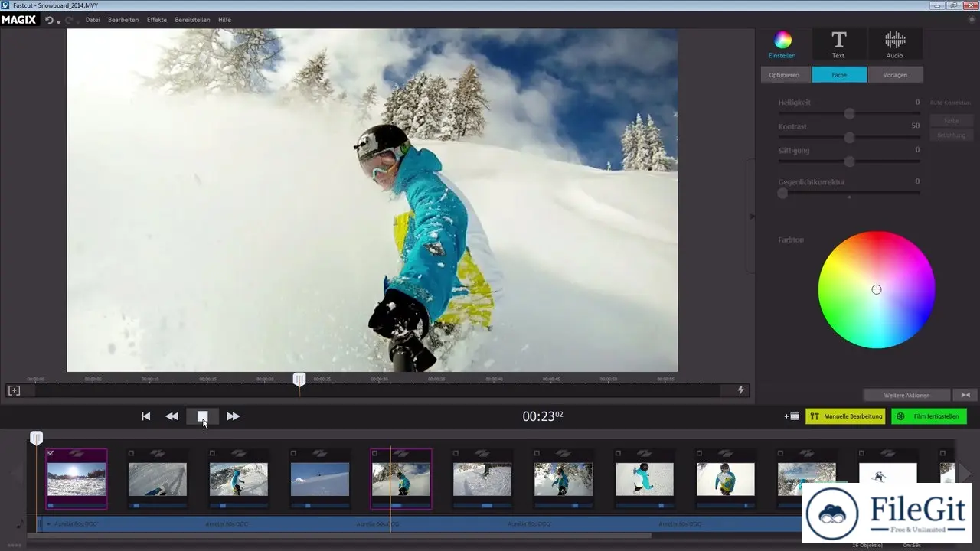Click the transition icon above the fourth clip
Image resolution: width=980 pixels, height=551 pixels.
pos(320,453)
